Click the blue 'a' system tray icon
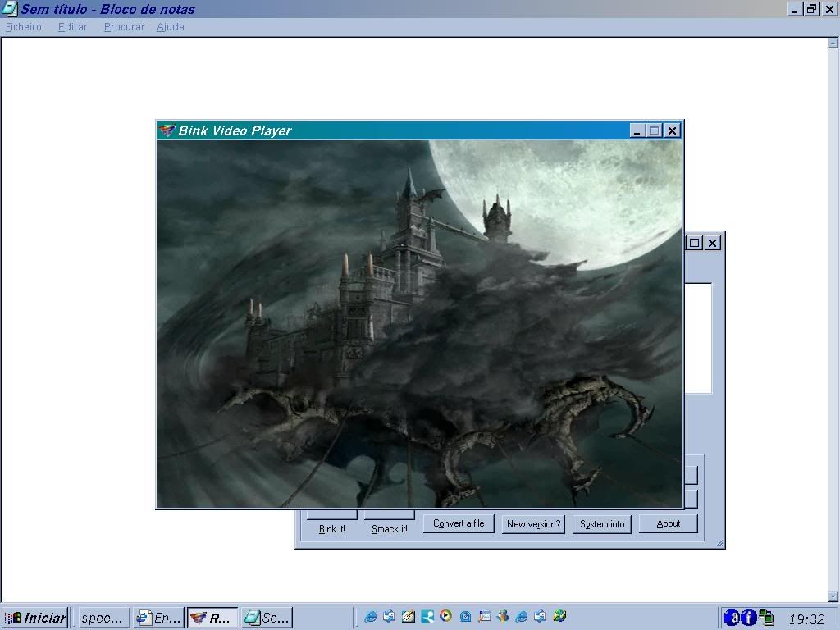This screenshot has height=630, width=840. 731,618
